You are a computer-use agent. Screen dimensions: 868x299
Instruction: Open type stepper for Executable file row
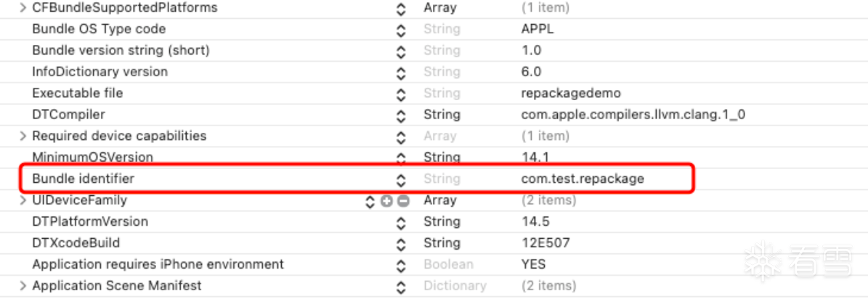[402, 94]
